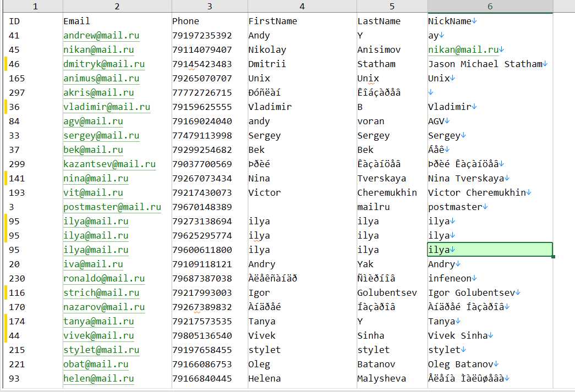
Task: Click the nikan@mail.ru link in NickName column
Action: point(463,50)
